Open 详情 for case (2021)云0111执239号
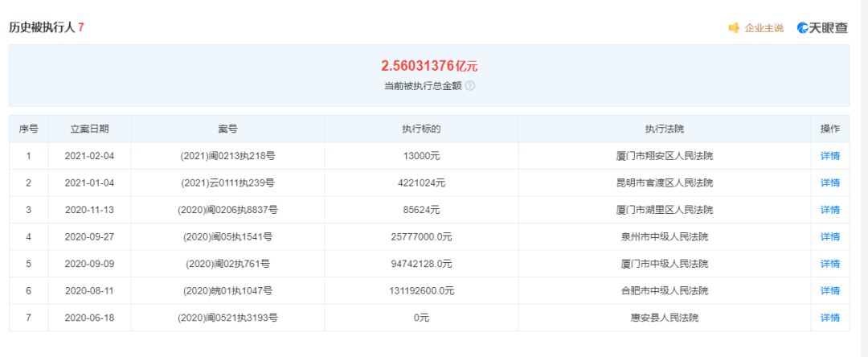The height and width of the screenshot is (357, 868). [x=829, y=183]
